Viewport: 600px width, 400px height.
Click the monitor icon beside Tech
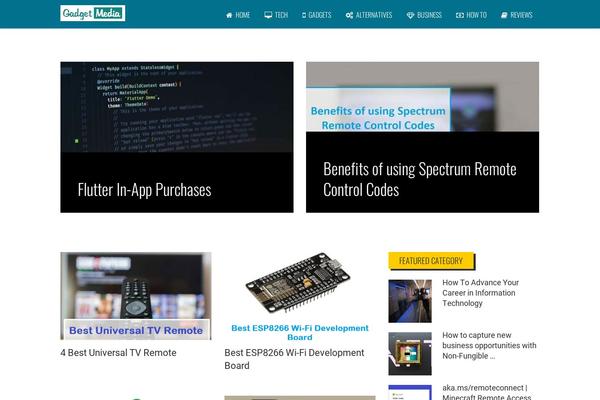pos(268,15)
